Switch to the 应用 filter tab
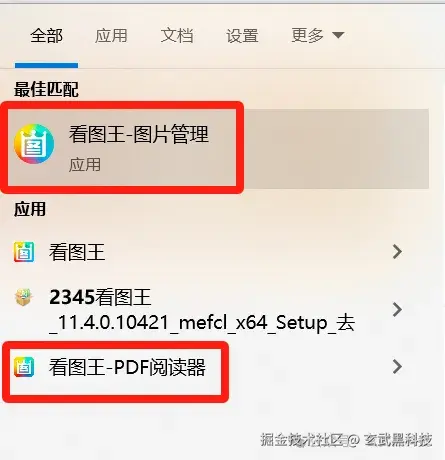Viewport: 445px width, 460px height. [111, 35]
